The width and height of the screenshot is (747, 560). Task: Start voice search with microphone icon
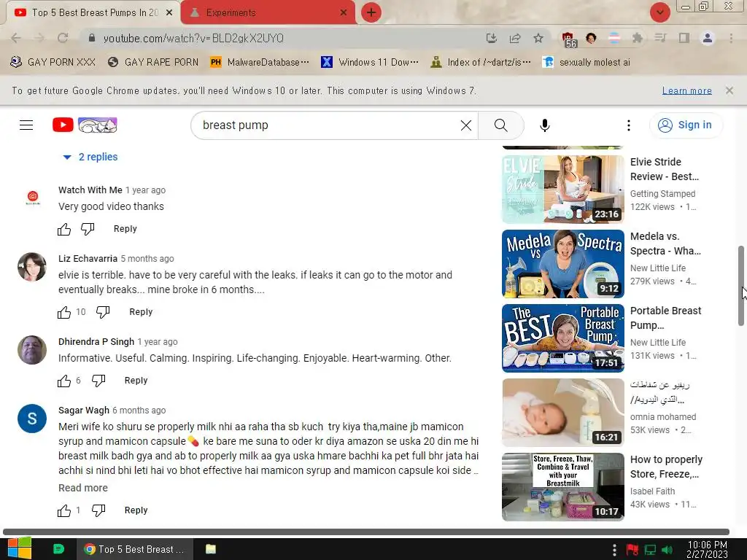click(544, 125)
